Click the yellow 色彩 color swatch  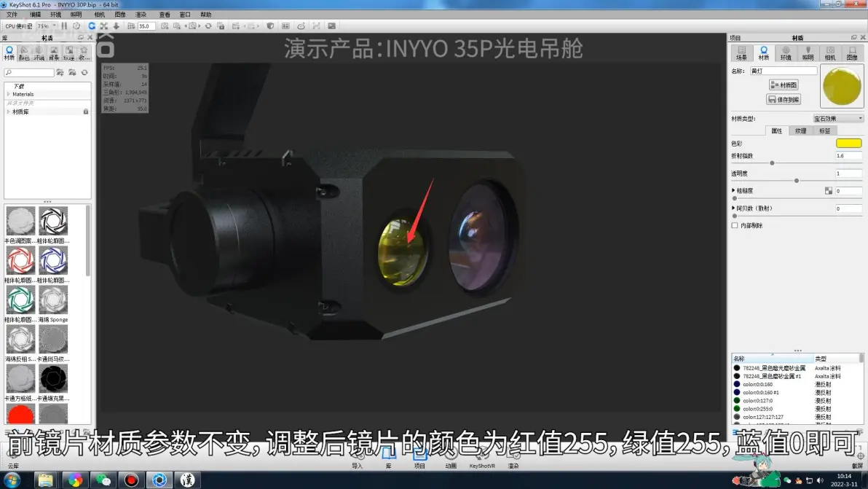pyautogui.click(x=848, y=144)
